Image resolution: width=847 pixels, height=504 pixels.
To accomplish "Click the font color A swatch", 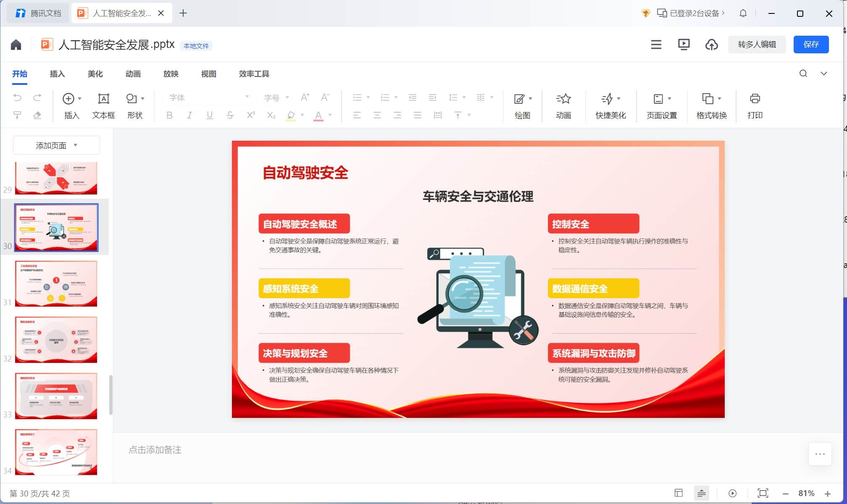I will 318,115.
